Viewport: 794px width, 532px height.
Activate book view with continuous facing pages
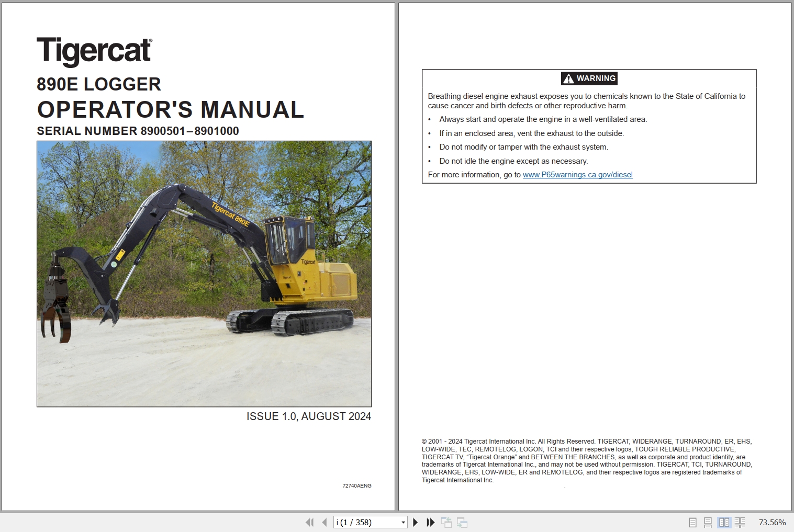(740, 522)
